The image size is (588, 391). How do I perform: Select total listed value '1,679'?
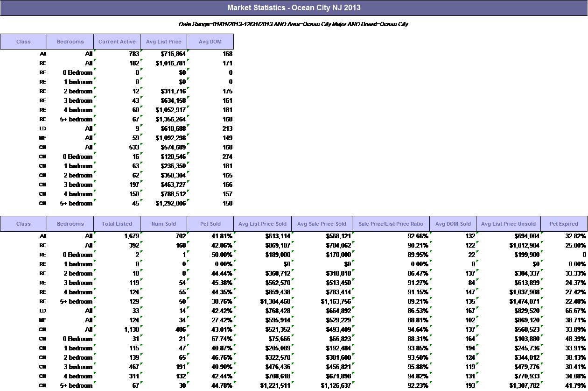[131, 236]
